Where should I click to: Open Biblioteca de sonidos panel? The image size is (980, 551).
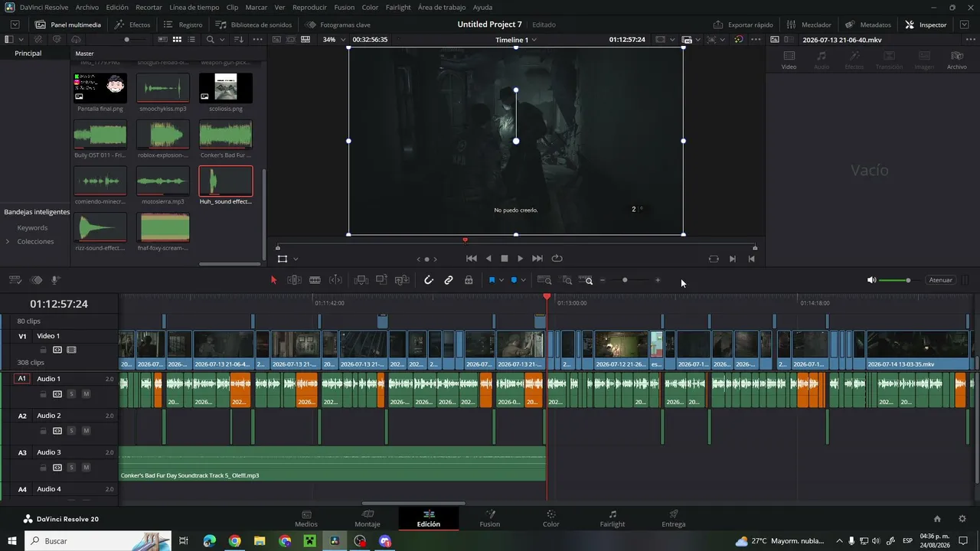click(253, 24)
